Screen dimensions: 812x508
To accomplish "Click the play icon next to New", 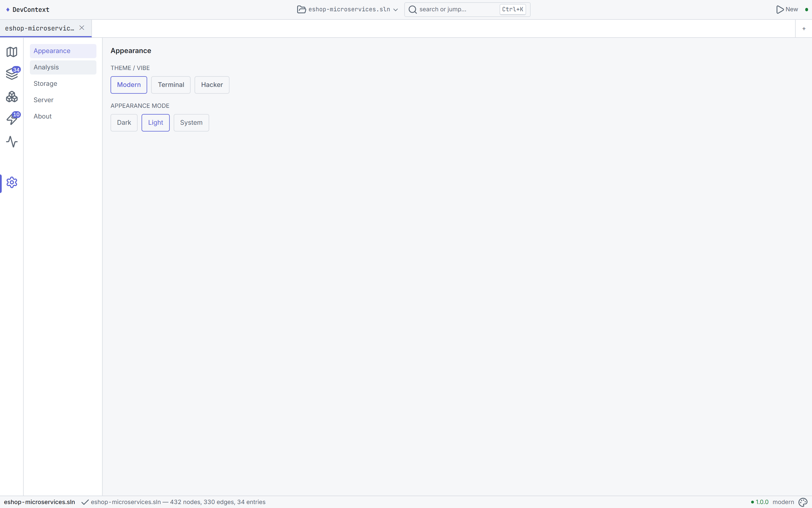I will [x=780, y=9].
